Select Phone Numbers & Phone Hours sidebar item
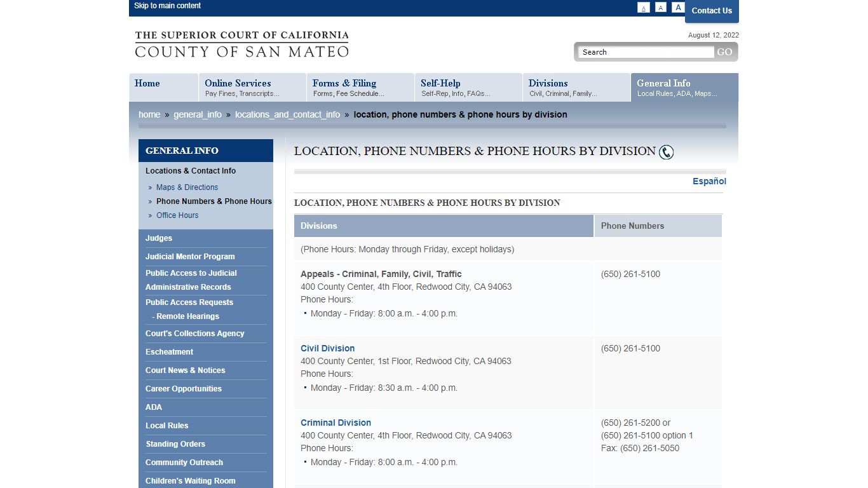 (214, 201)
